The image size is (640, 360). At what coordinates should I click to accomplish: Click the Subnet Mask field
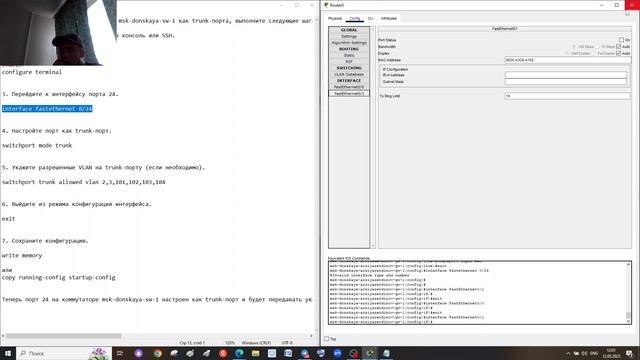click(x=566, y=82)
